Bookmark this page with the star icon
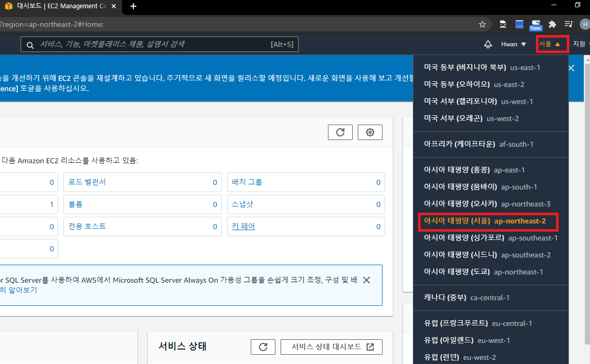Image resolution: width=590 pixels, height=364 pixels. [x=482, y=25]
